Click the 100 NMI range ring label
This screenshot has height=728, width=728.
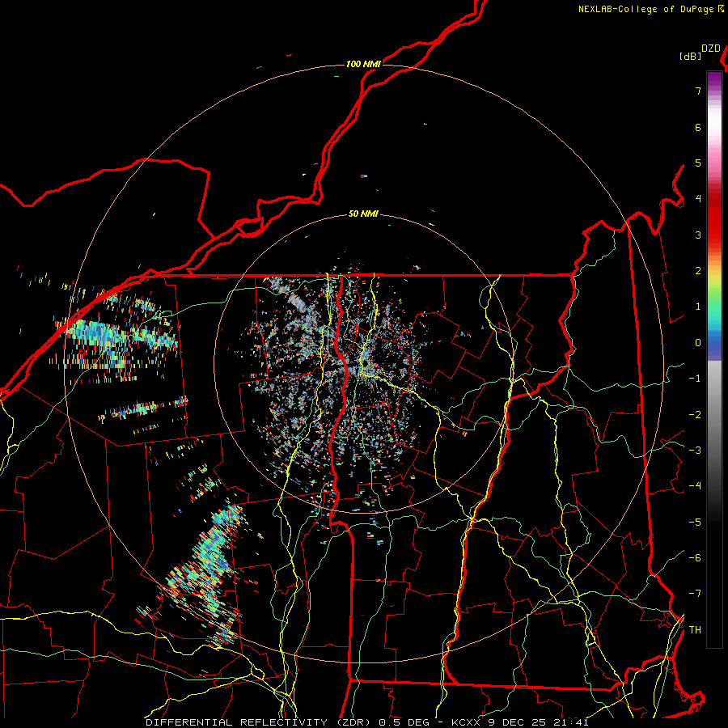tap(363, 64)
